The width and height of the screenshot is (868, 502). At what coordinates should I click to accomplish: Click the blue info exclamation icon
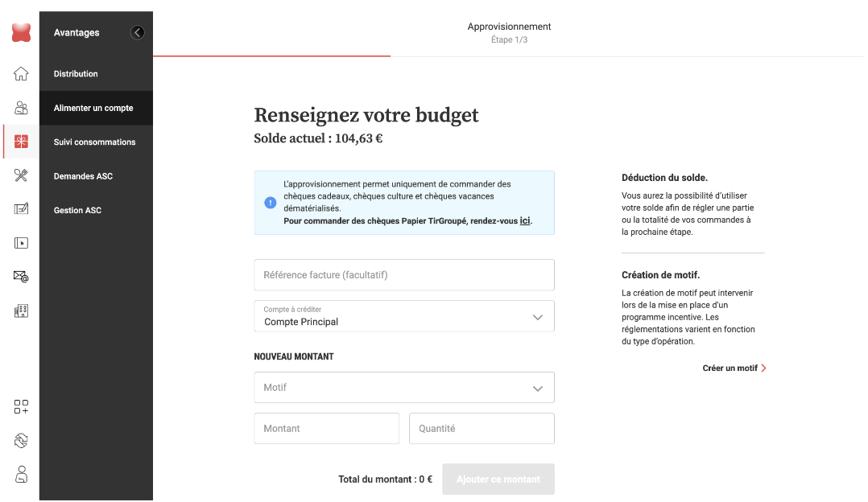pos(271,203)
